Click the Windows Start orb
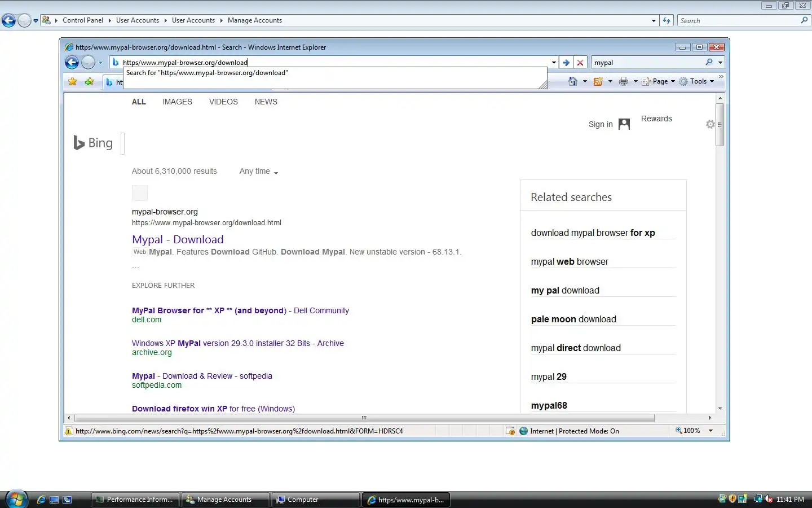The image size is (812, 508). pos(16,500)
